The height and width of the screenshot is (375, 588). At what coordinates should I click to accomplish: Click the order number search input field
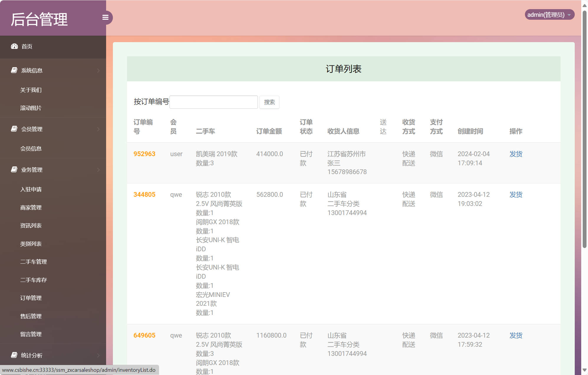213,102
